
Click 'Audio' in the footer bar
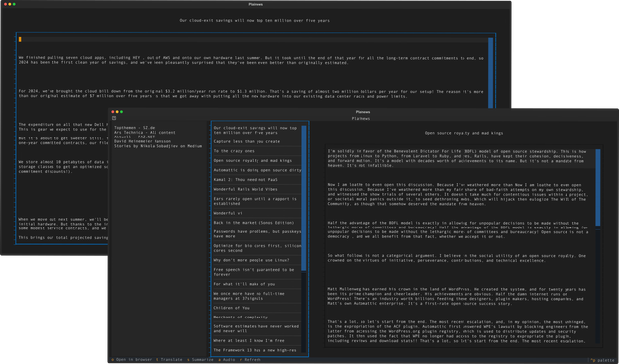point(227,360)
